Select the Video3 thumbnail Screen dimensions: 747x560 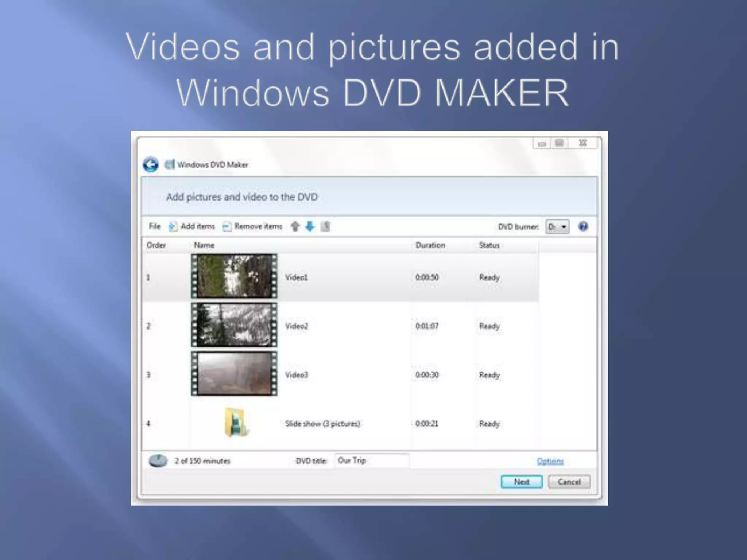(x=234, y=374)
